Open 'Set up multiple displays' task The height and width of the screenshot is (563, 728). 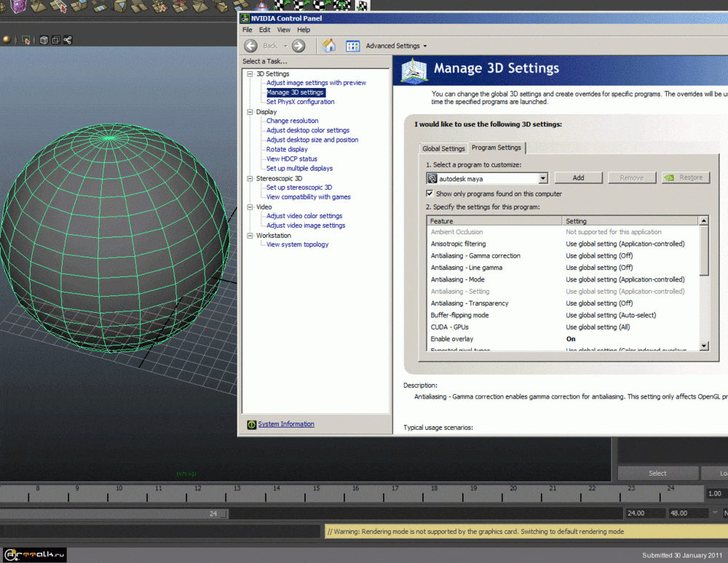pos(299,168)
